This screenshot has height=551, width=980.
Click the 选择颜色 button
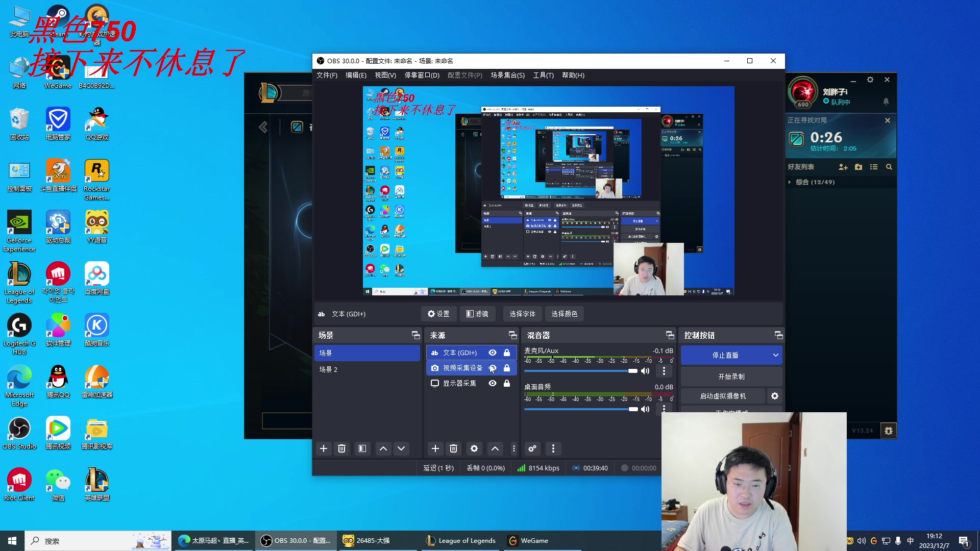pos(565,314)
